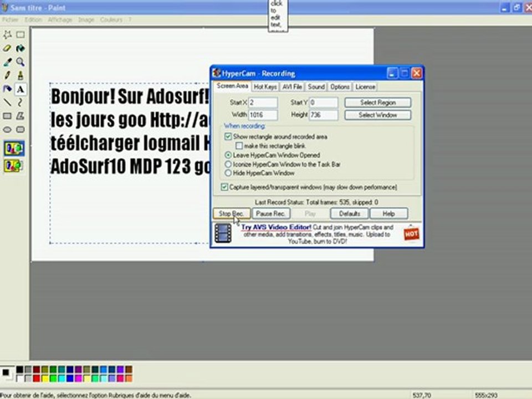Activate the Magnifier zoom tool
This screenshot has width=532, height=399.
(21, 62)
